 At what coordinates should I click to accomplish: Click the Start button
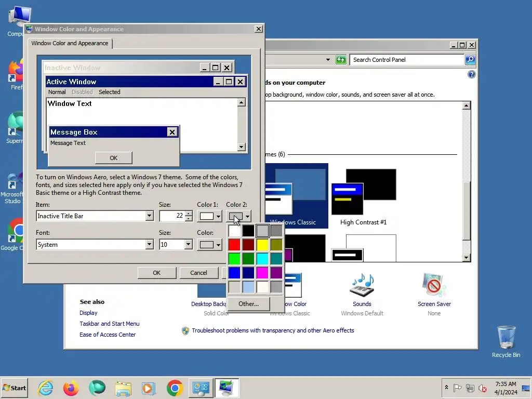pyautogui.click(x=14, y=388)
